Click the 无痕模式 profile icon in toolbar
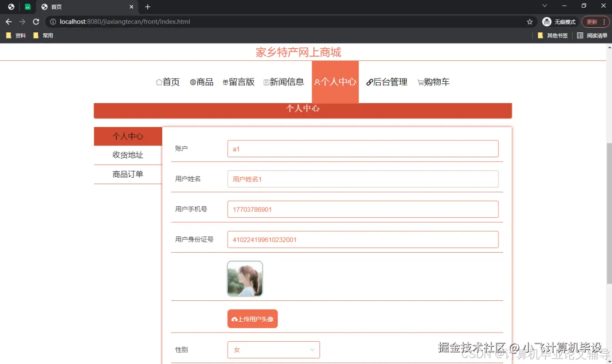The height and width of the screenshot is (364, 612). point(547,21)
